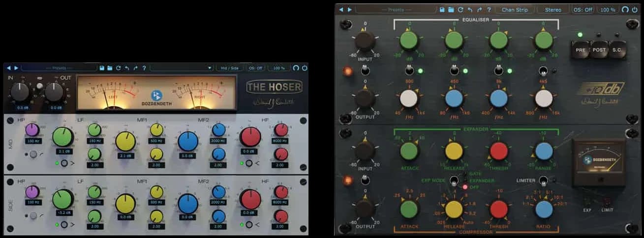Click the MID LF gain green knob
This screenshot has height=238, width=644.
pyautogui.click(x=63, y=137)
